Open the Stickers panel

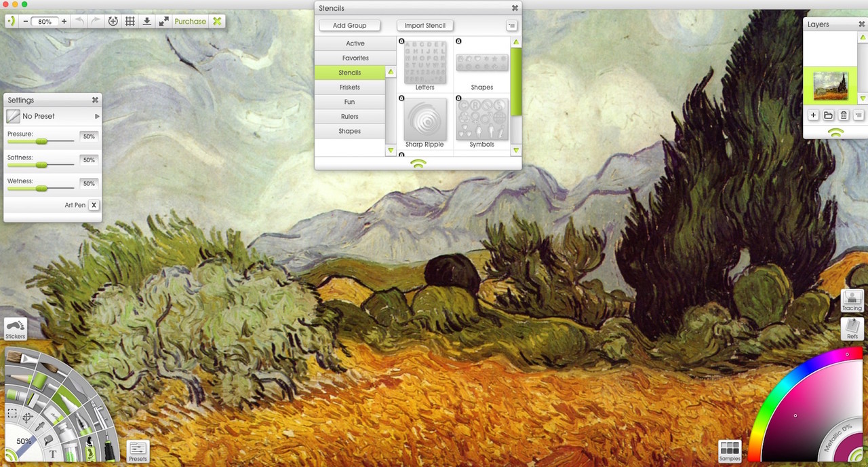click(x=15, y=329)
